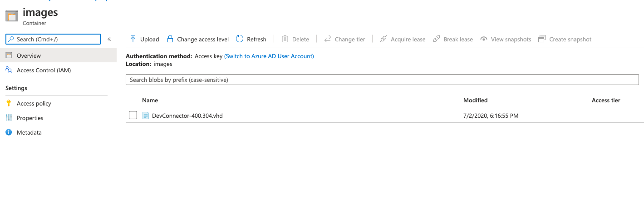
Task: Click the Create snapshot icon
Action: coord(542,39)
